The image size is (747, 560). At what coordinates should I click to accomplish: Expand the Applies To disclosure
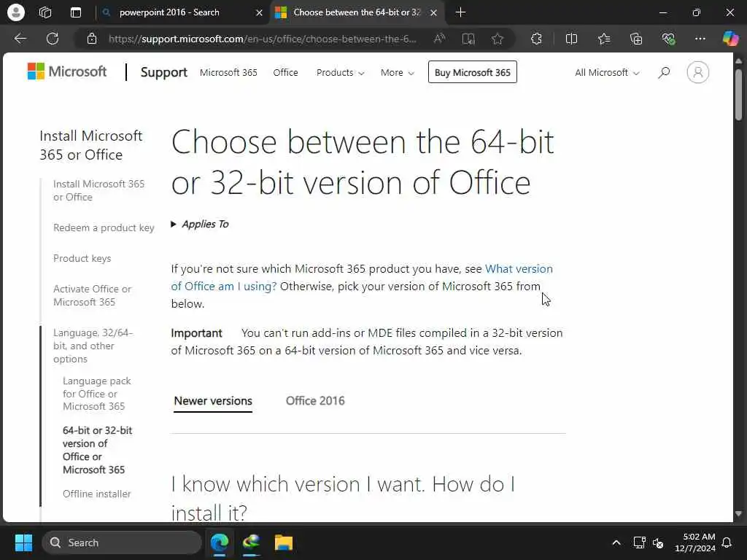click(200, 224)
